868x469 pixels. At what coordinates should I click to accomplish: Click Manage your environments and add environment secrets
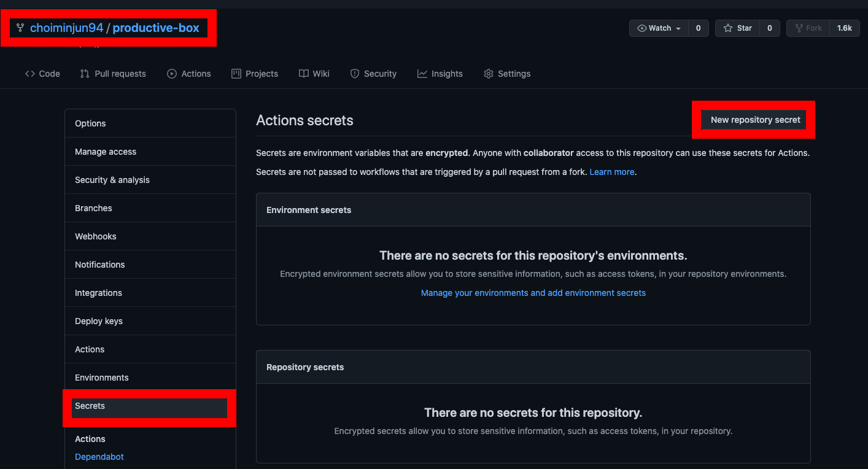pyautogui.click(x=533, y=293)
